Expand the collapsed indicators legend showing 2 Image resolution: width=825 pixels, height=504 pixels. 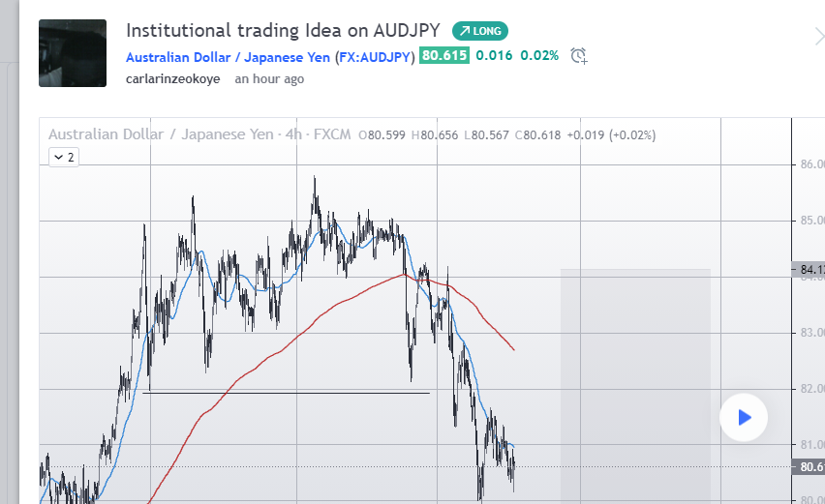click(x=64, y=157)
